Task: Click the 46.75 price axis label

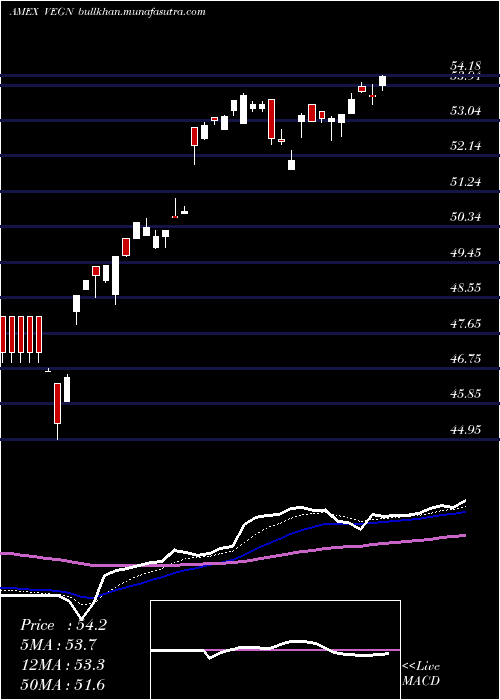Action: pos(466,358)
